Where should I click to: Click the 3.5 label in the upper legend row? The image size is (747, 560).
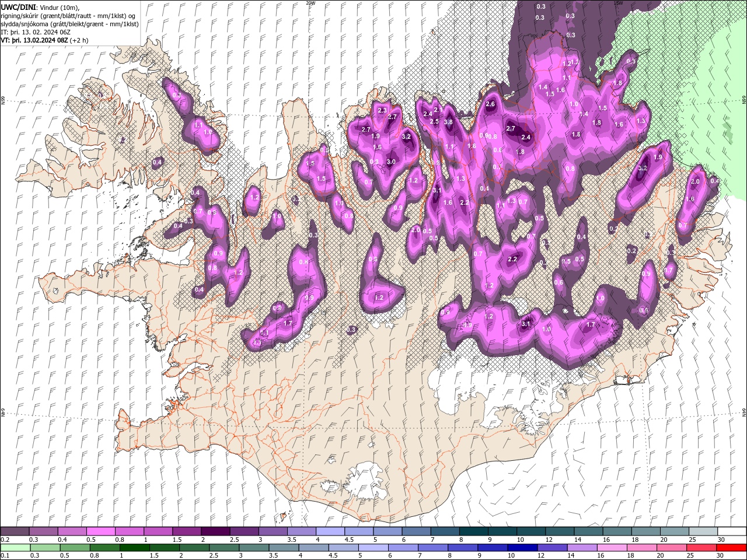[x=291, y=540]
